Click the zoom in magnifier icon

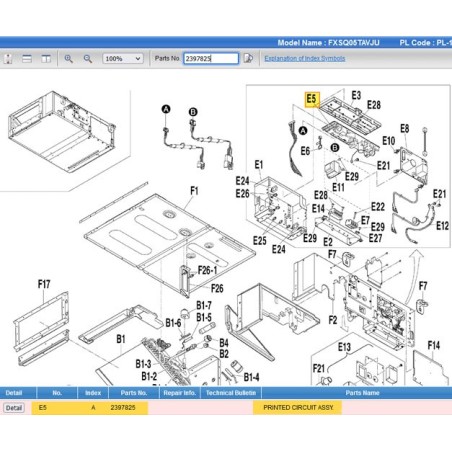coord(68,59)
